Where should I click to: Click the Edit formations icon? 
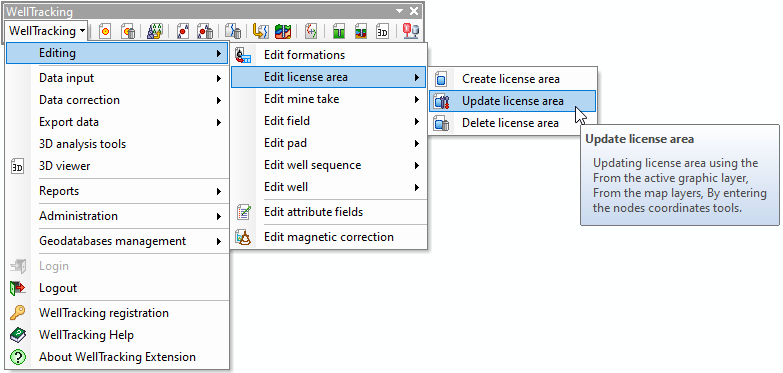point(243,55)
